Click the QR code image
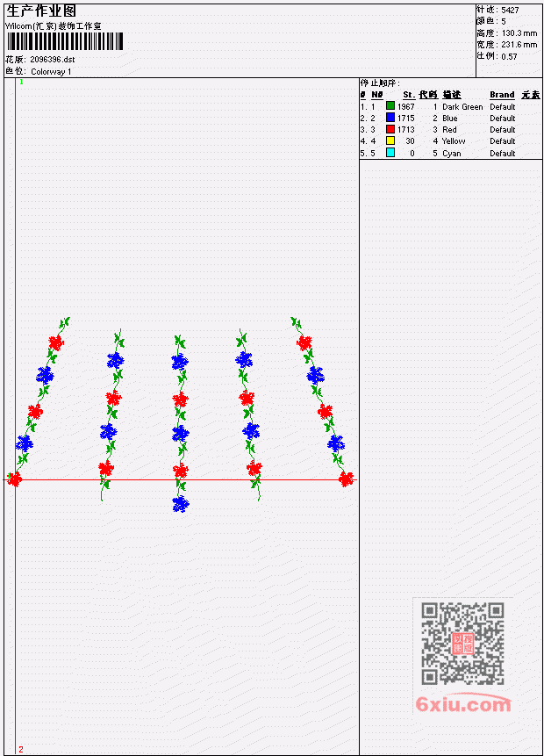544x756 pixels. (x=462, y=644)
